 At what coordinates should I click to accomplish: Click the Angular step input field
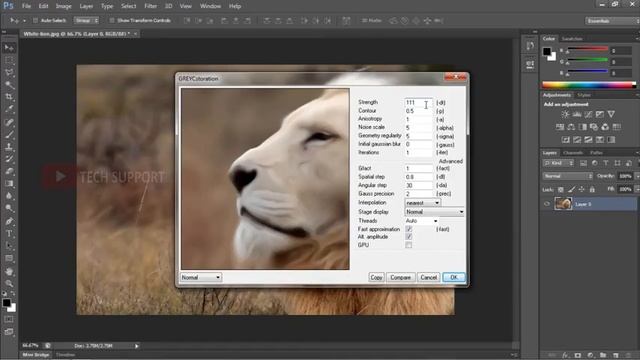pyautogui.click(x=418, y=185)
